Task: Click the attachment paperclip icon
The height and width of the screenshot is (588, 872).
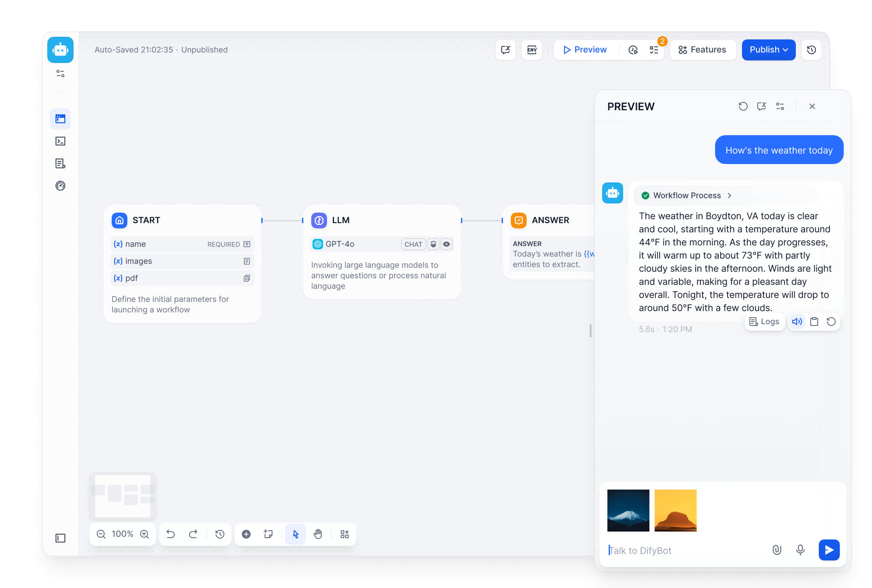Action: [x=777, y=550]
